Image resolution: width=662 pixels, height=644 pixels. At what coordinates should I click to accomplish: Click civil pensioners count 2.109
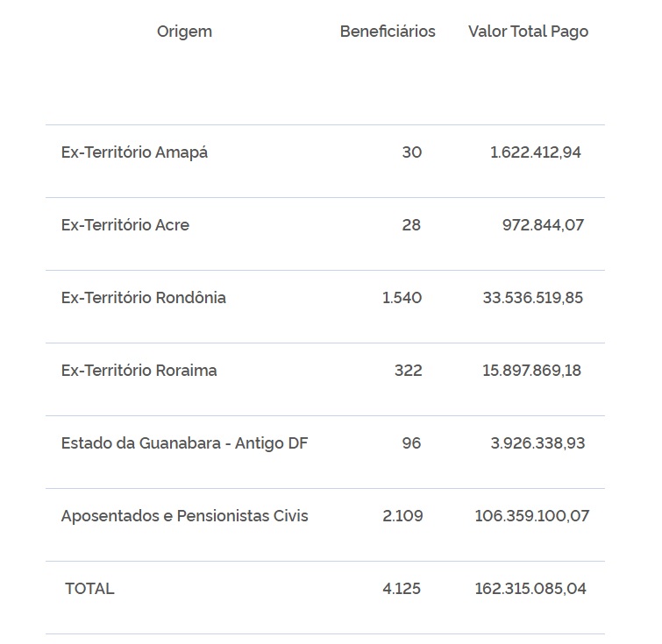[x=402, y=516]
